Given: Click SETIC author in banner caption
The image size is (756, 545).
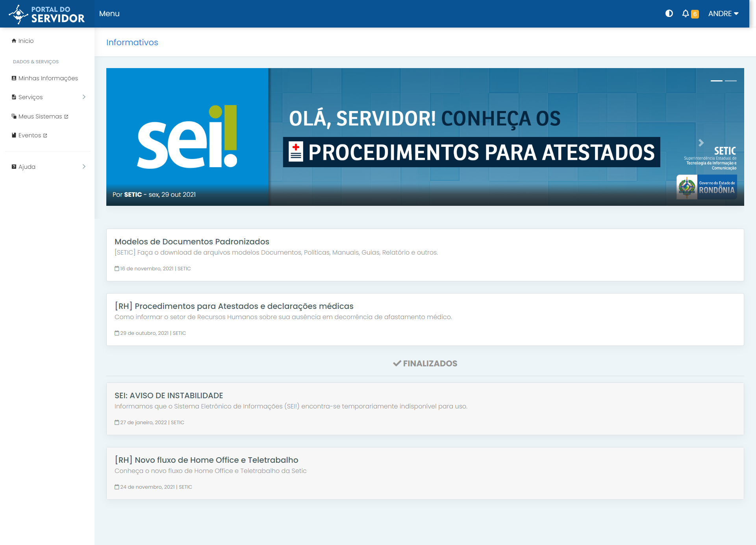Looking at the screenshot, I should point(133,195).
